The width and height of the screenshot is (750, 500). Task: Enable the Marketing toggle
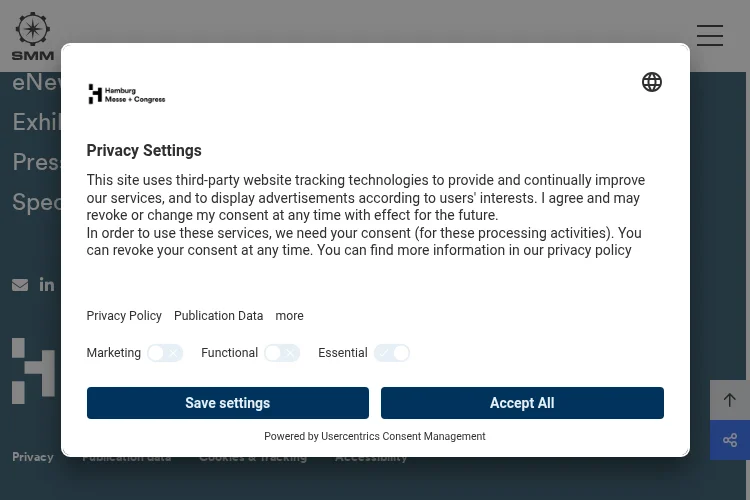click(x=165, y=353)
